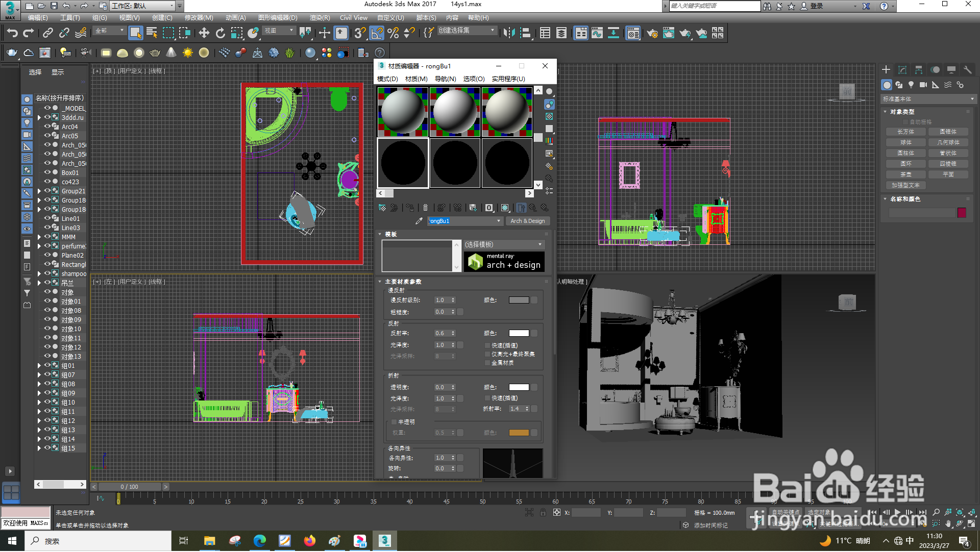The width and height of the screenshot is (980, 552).
Task: Click the Arch & Design material type button
Action: tap(527, 221)
